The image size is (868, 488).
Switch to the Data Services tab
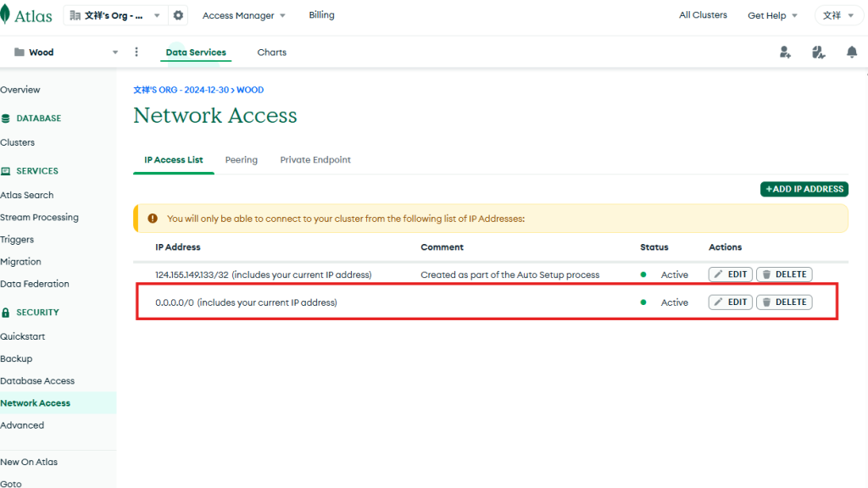click(196, 52)
